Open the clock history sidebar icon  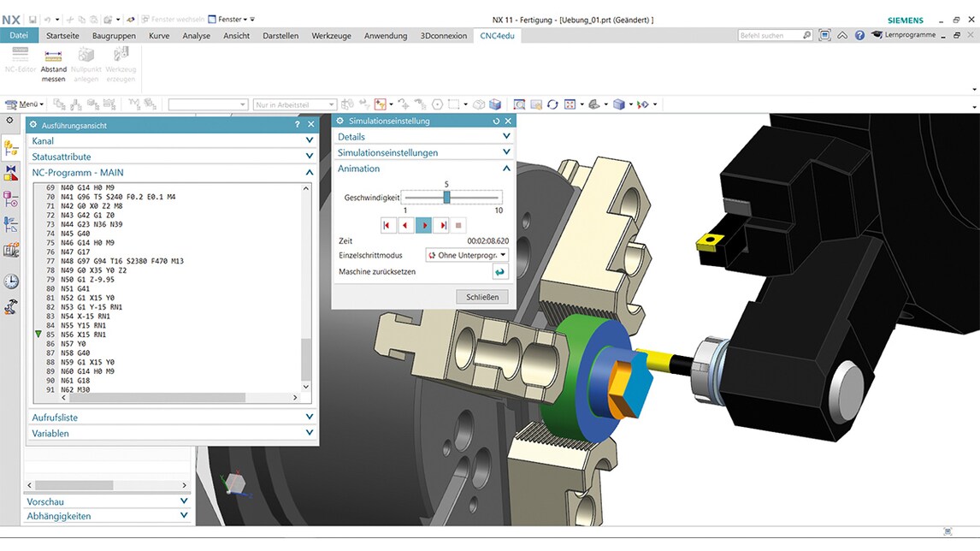pyautogui.click(x=10, y=281)
